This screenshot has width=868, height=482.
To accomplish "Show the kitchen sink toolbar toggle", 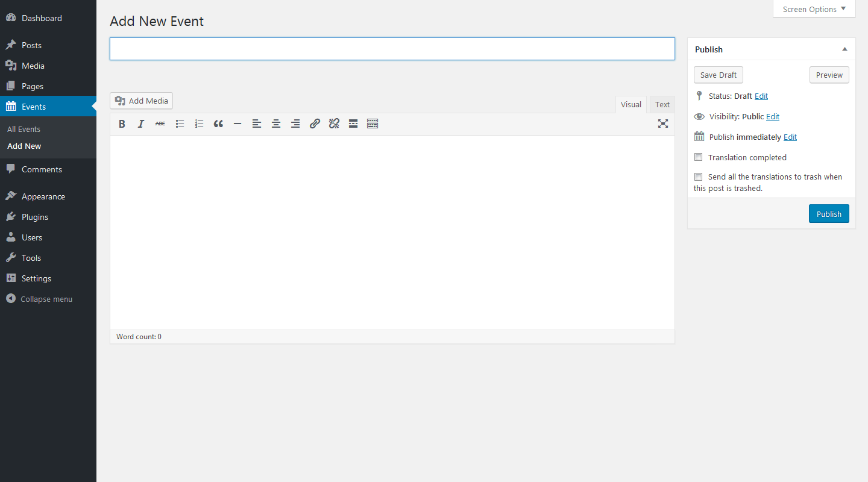I will coord(373,124).
